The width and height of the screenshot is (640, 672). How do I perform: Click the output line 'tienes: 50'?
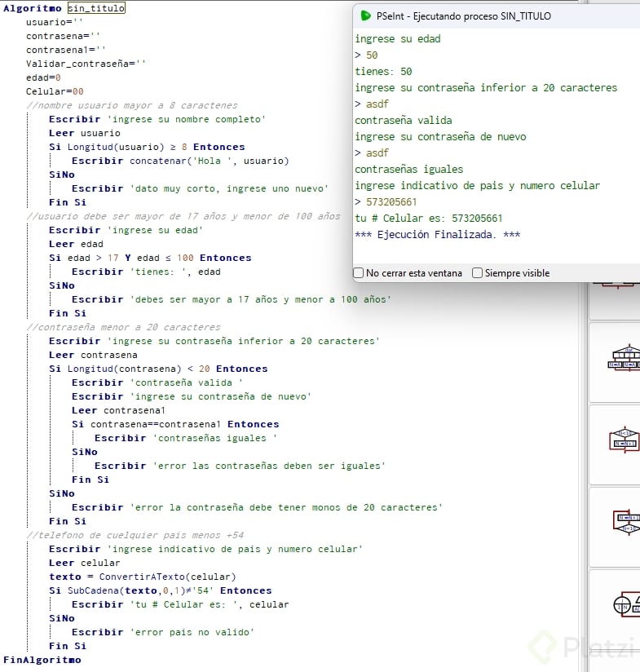[383, 72]
